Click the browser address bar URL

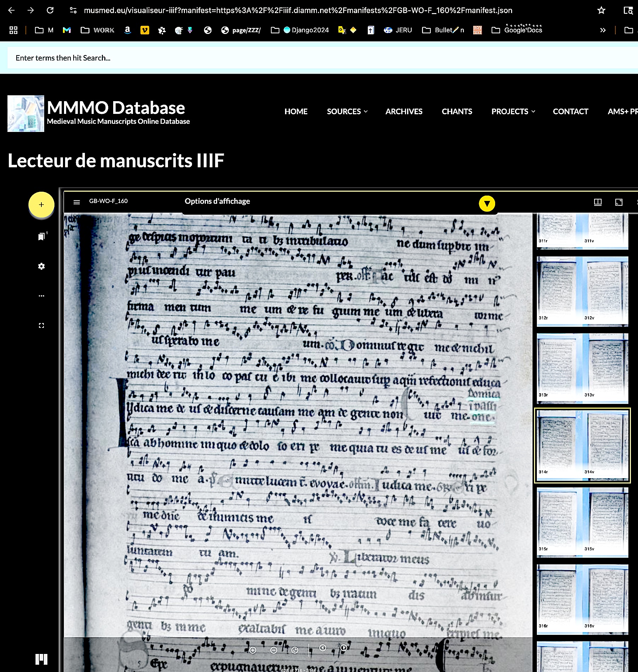(x=298, y=10)
